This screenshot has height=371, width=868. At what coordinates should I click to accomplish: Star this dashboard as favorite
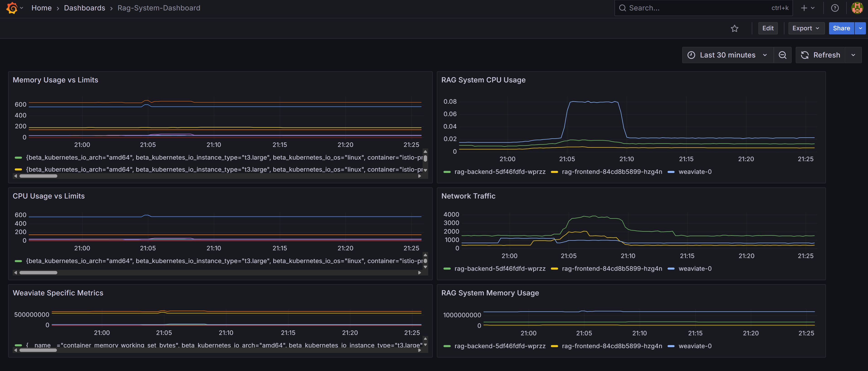click(x=734, y=29)
